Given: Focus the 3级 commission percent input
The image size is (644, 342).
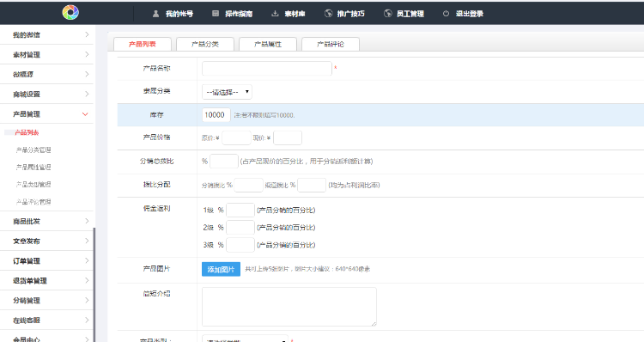Looking at the screenshot, I should 240,245.
